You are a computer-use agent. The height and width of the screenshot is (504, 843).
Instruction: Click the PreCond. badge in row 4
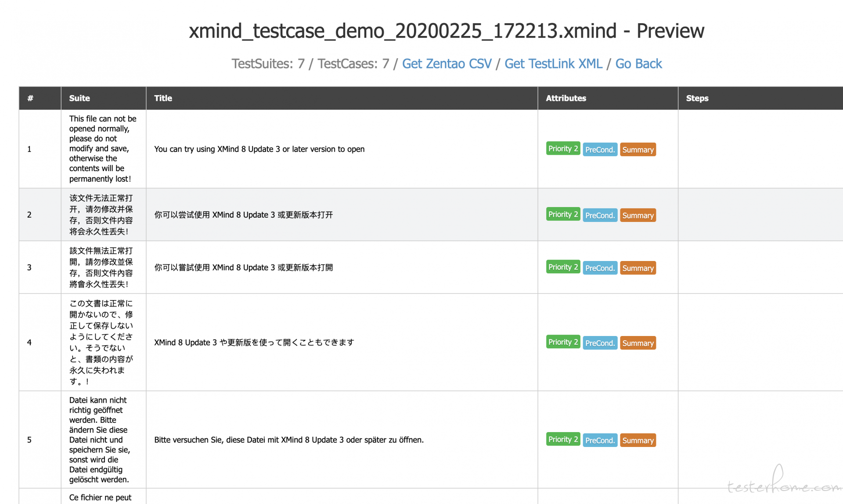600,343
